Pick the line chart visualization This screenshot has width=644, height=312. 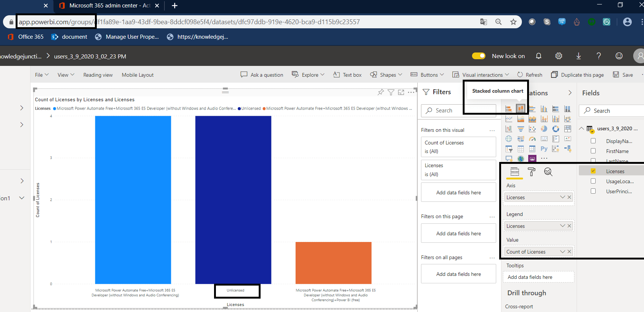point(508,119)
